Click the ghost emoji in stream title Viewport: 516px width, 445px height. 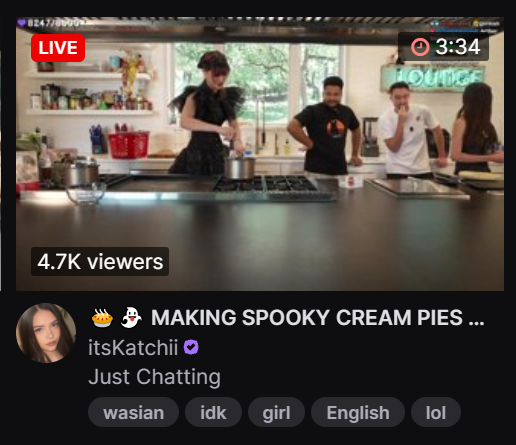131,317
